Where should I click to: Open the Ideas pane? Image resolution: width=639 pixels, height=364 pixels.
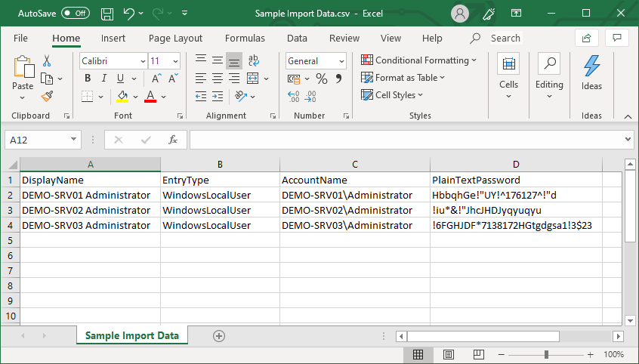point(591,73)
